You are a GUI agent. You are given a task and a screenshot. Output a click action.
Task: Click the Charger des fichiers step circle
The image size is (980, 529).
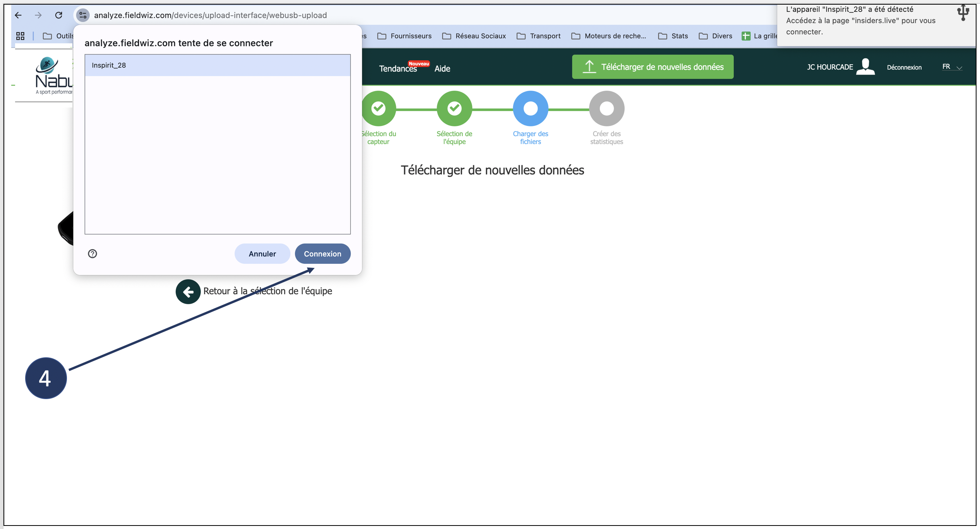(x=530, y=109)
